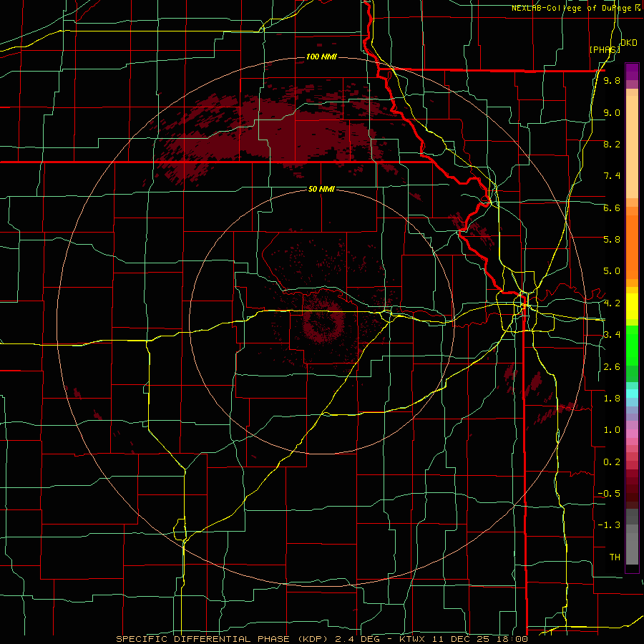Click the 2.6 scale value
Image resolution: width=644 pixels, height=644 pixels.
tap(612, 367)
